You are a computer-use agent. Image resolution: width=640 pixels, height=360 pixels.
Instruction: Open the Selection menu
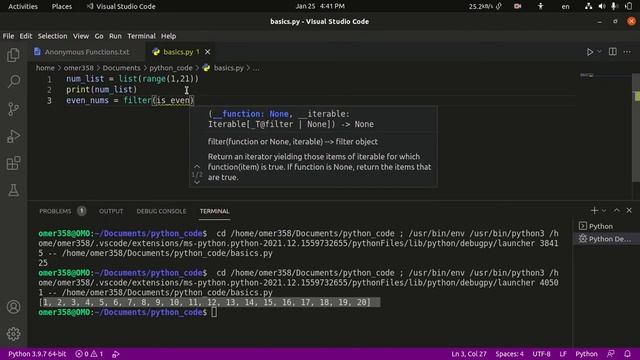(52, 36)
